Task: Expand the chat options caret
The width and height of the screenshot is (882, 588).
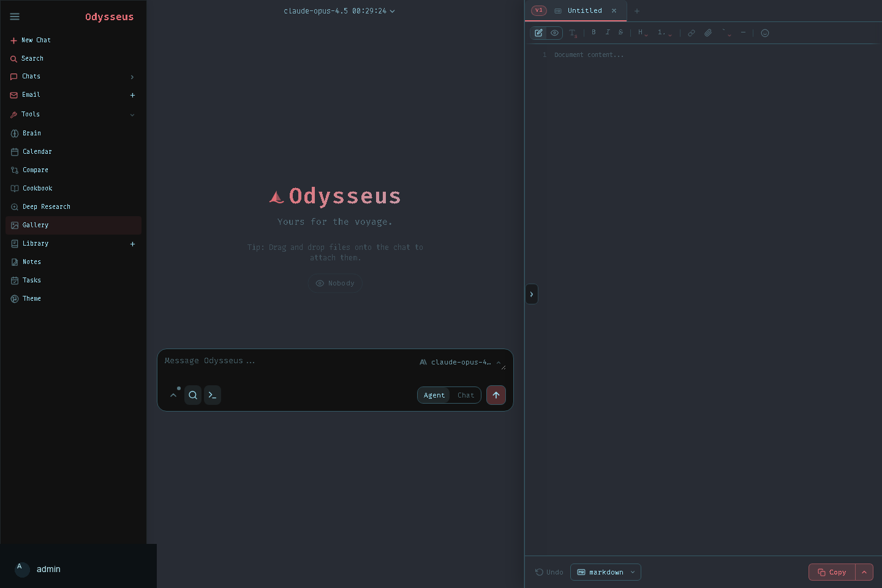Action: coord(173,395)
